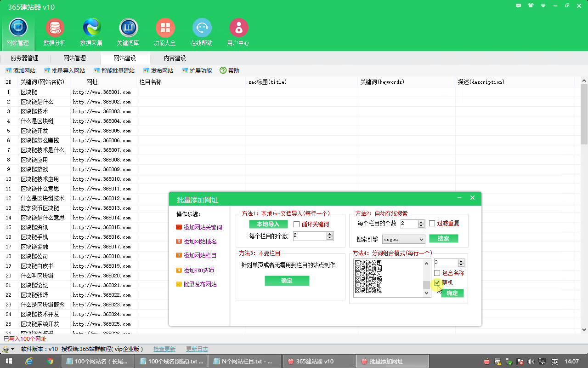This screenshot has width=588, height=368.
Task: Click the feedback chat icon in title bar
Action: tap(519, 6)
